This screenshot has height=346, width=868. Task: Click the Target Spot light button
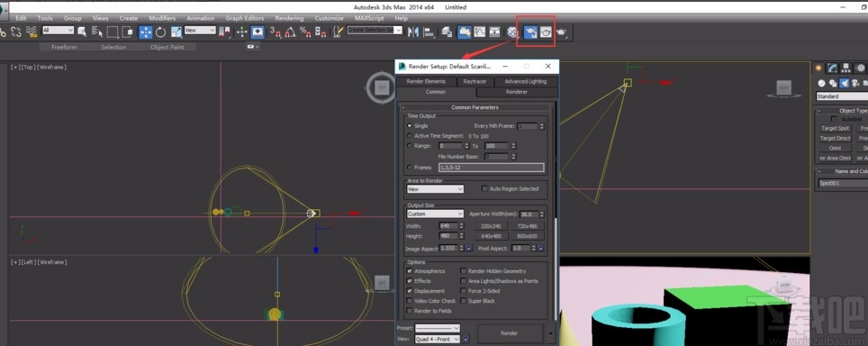pyautogui.click(x=835, y=129)
